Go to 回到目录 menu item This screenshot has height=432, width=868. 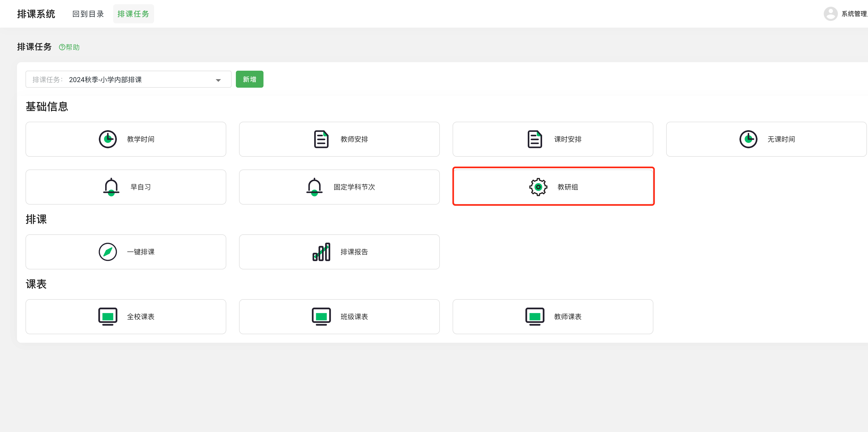(88, 14)
